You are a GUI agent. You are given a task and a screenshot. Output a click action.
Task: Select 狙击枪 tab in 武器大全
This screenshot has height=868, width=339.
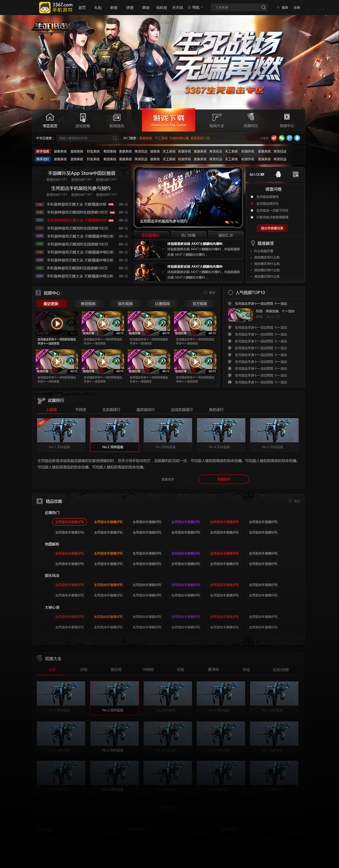point(116,670)
